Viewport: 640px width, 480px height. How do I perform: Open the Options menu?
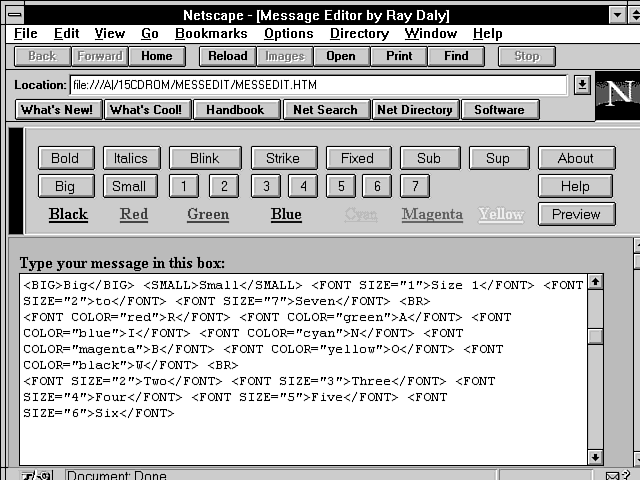point(289,33)
